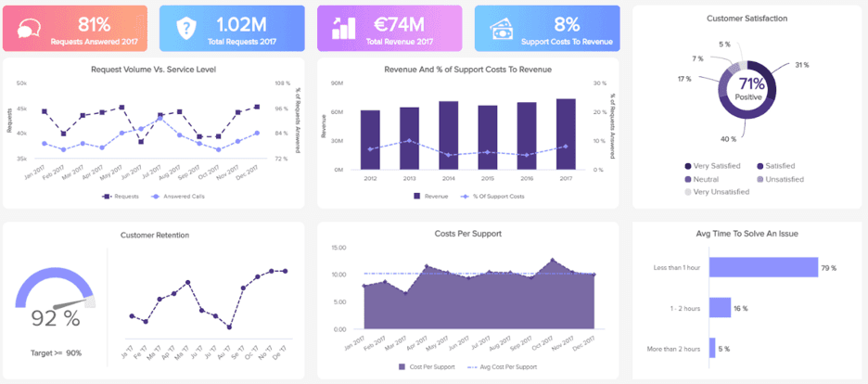Click the shield question mark icon

coord(186,28)
